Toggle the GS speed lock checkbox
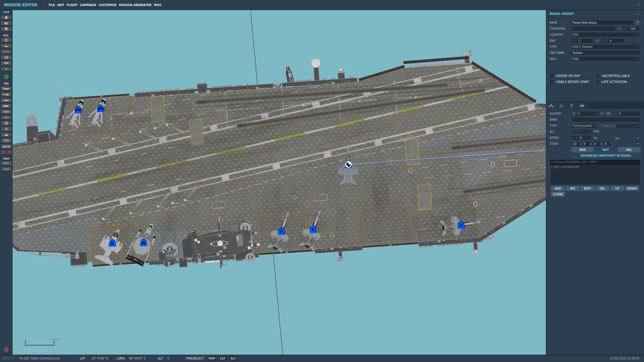This screenshot has height=362, width=644. pos(638,138)
